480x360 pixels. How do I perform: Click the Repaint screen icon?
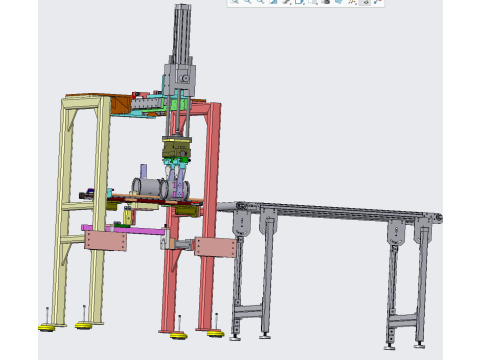coord(273,2)
